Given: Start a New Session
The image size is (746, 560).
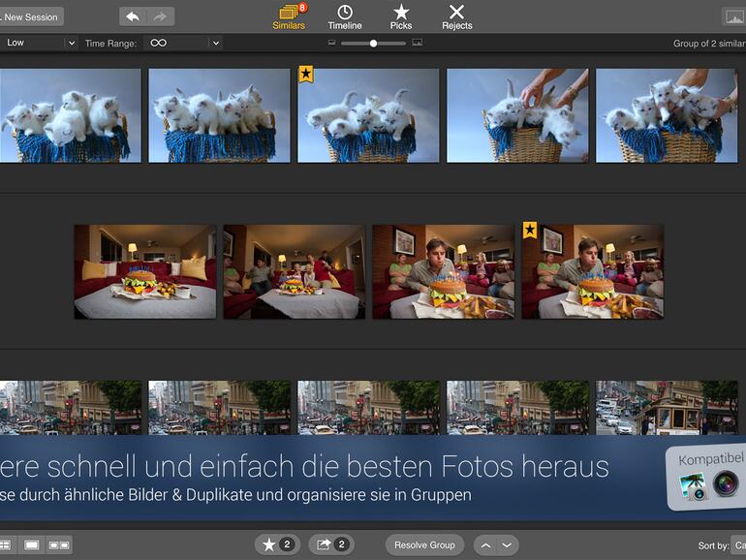Looking at the screenshot, I should [x=31, y=16].
